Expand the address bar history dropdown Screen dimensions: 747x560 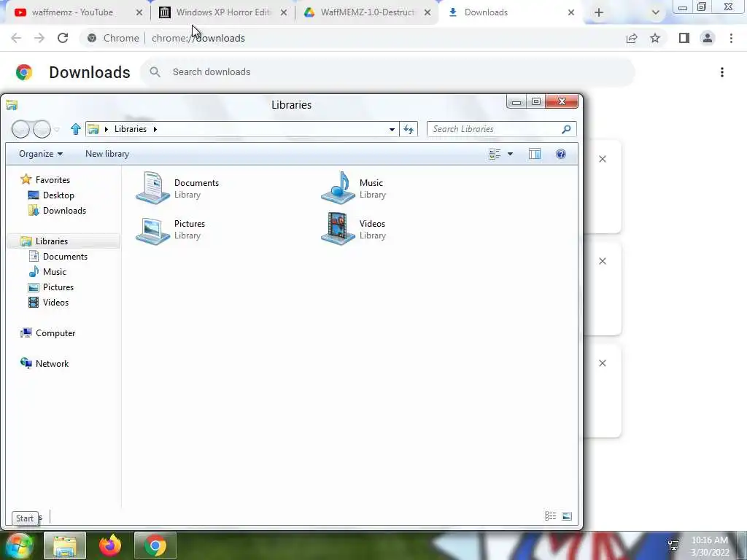(392, 129)
